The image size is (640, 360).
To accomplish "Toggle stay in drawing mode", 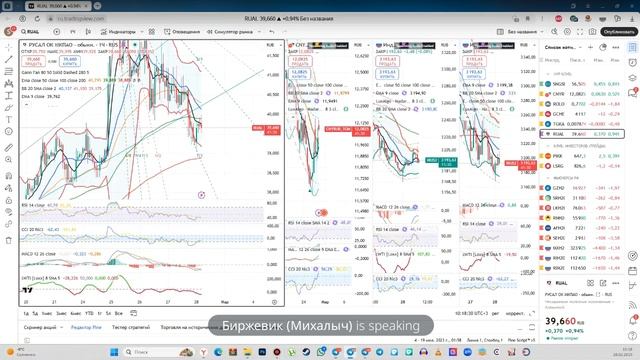I will [x=9, y=188].
